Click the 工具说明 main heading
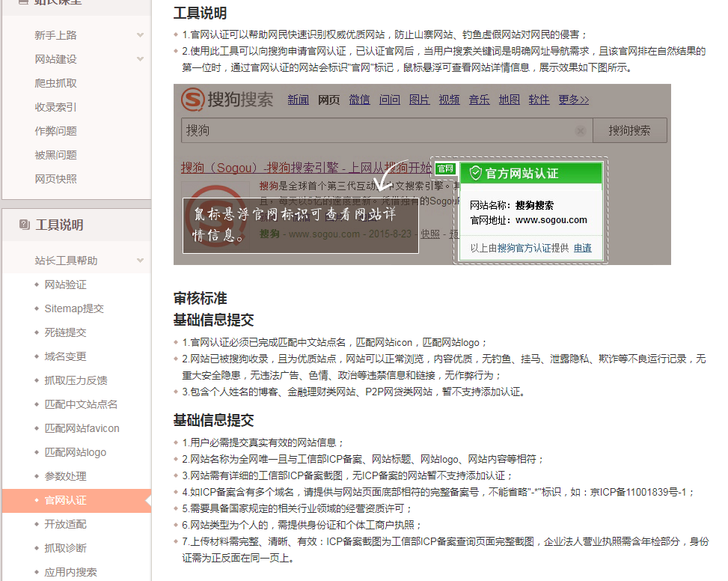 [200, 13]
